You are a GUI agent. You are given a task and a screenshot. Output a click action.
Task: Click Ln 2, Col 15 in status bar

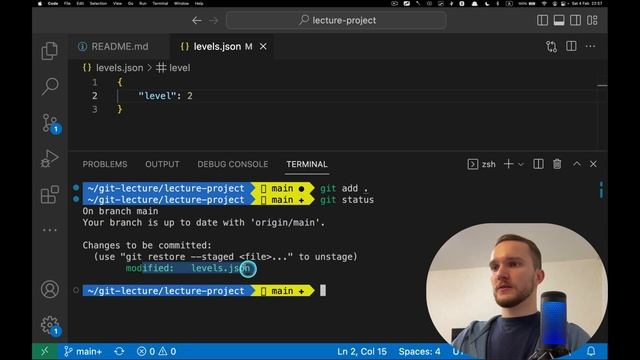362,351
